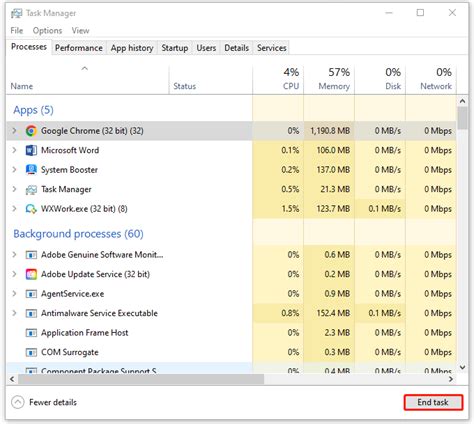Open the View menu
Viewport: 474px width, 424px height.
click(80, 31)
